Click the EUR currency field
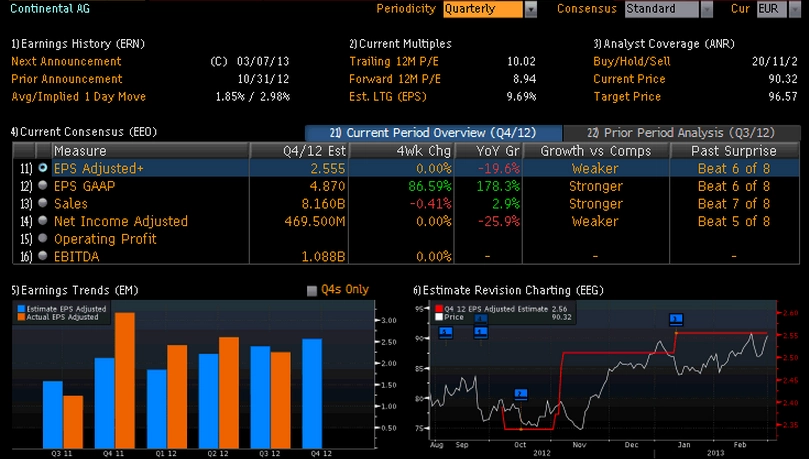This screenshot has height=459, width=809. click(772, 9)
